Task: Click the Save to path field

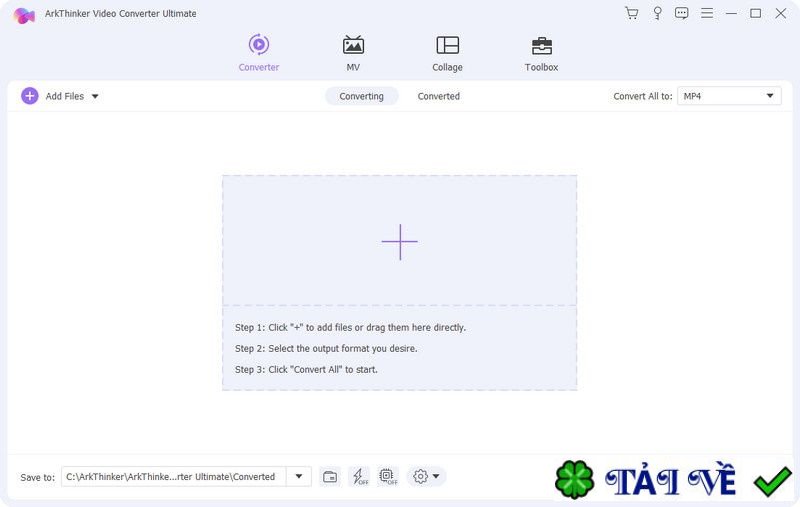Action: (173, 477)
